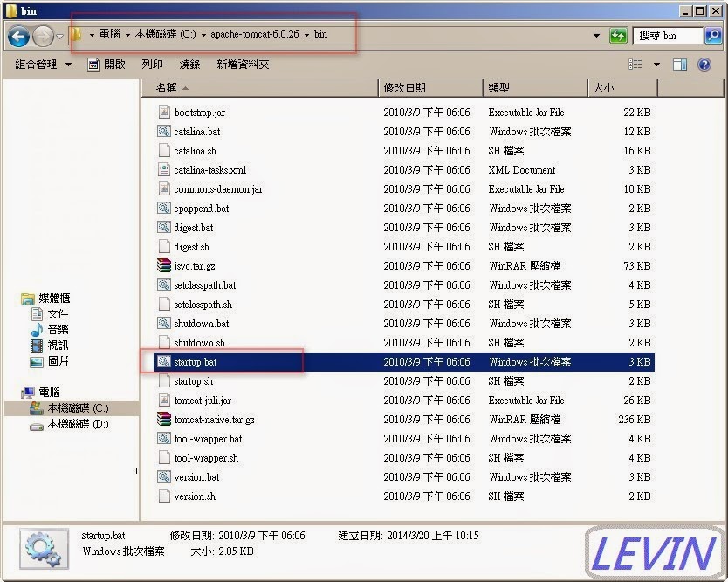728x582 pixels.
Task: Select apache-tomcat-6.0.26 in the address path
Action: click(x=255, y=34)
